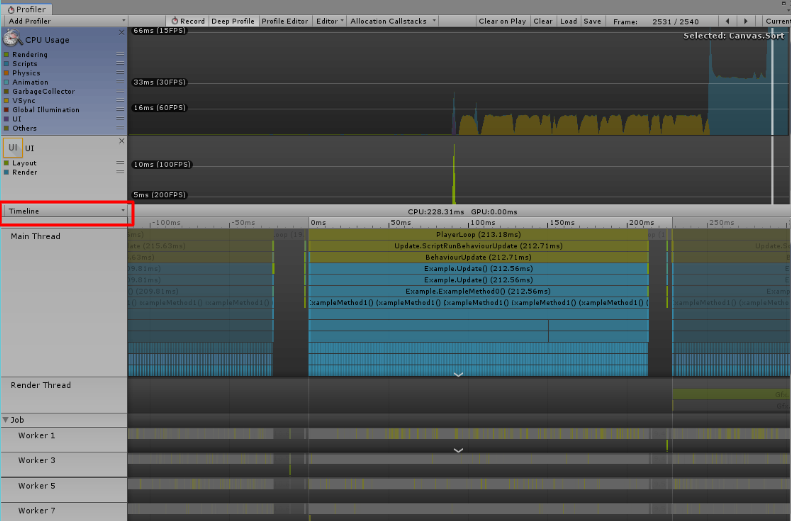Close the CPU Usage profiler module
This screenshot has height=521, width=791.
121,32
